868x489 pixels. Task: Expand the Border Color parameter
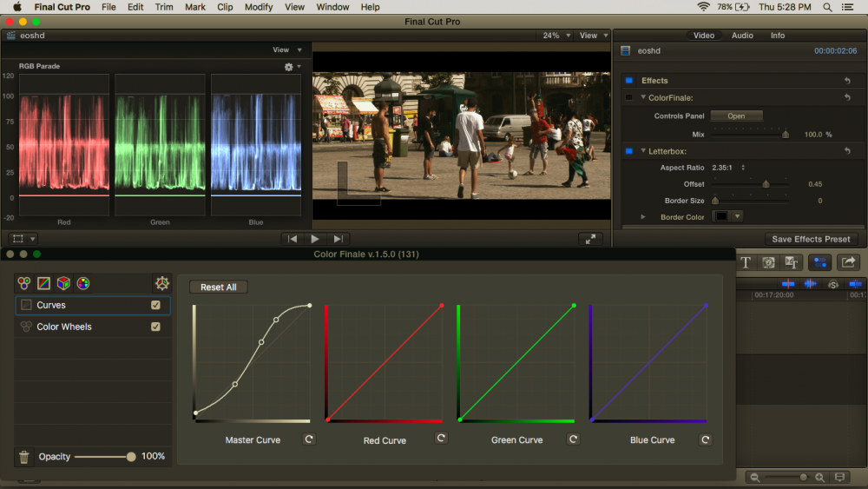643,216
